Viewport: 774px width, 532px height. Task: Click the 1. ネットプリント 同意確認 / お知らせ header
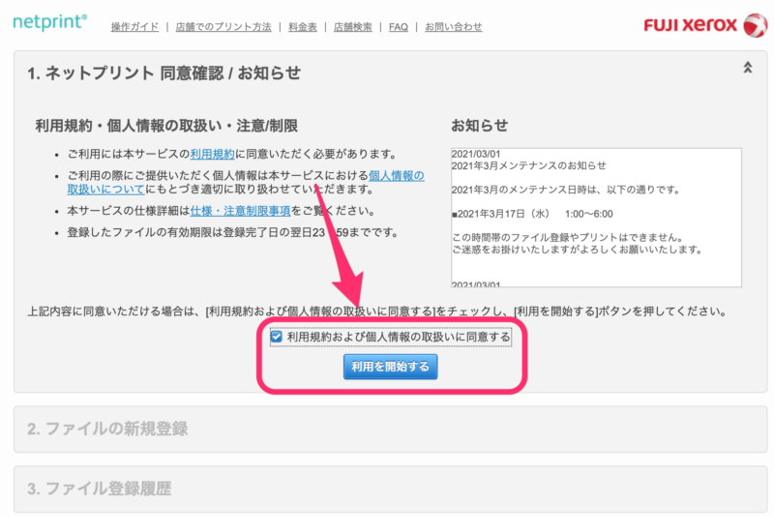point(164,74)
